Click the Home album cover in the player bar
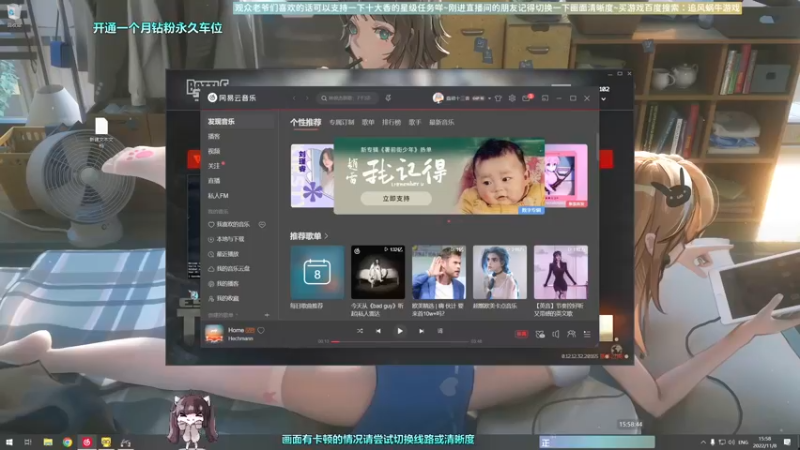800x450 pixels. pyautogui.click(x=214, y=334)
